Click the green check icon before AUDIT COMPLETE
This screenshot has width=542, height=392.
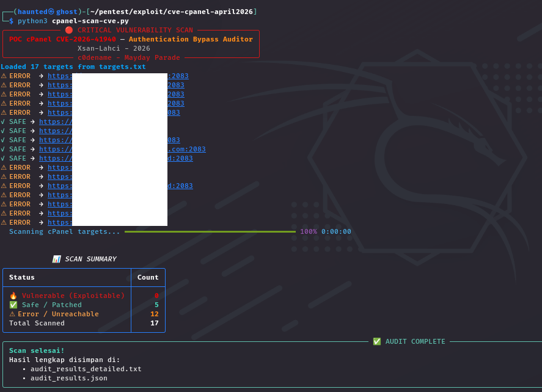pos(377,341)
